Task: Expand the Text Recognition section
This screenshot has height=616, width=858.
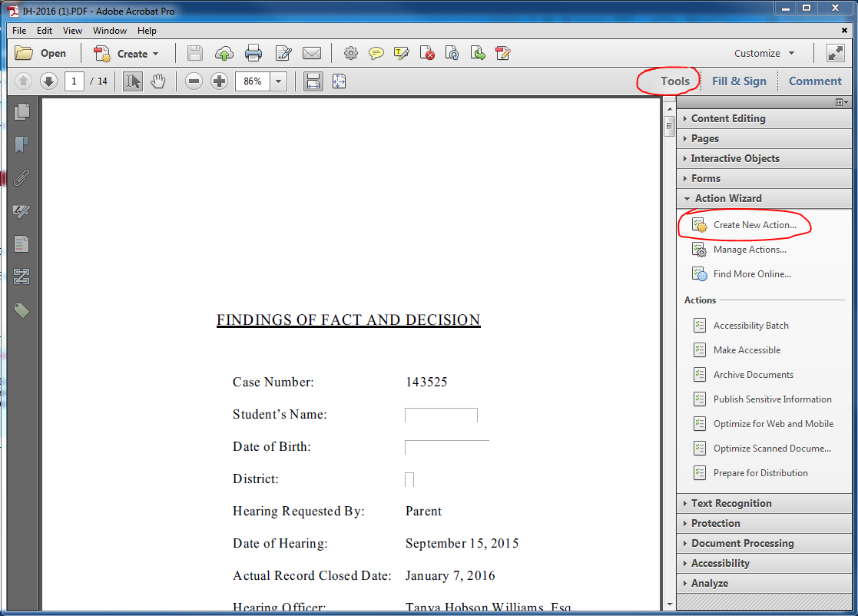Action: click(x=730, y=503)
